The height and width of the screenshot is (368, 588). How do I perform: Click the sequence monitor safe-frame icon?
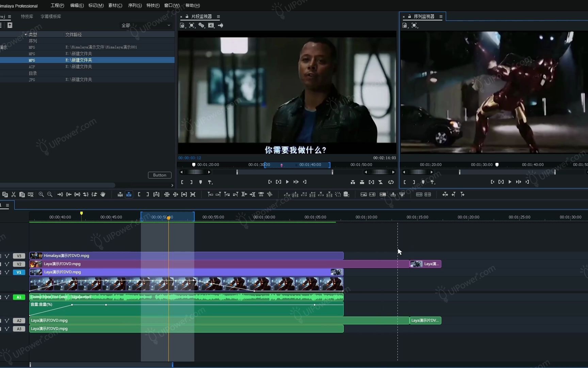pos(414,25)
